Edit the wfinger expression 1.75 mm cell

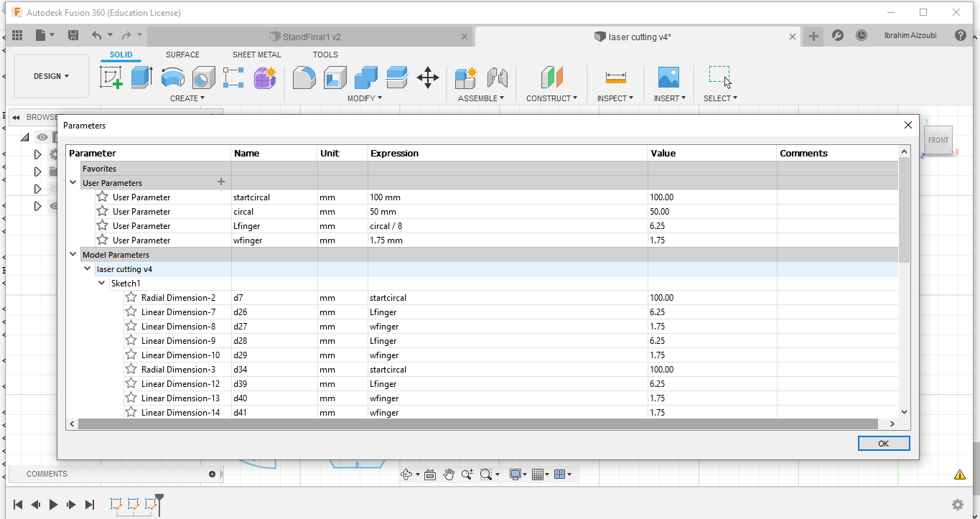coord(508,240)
